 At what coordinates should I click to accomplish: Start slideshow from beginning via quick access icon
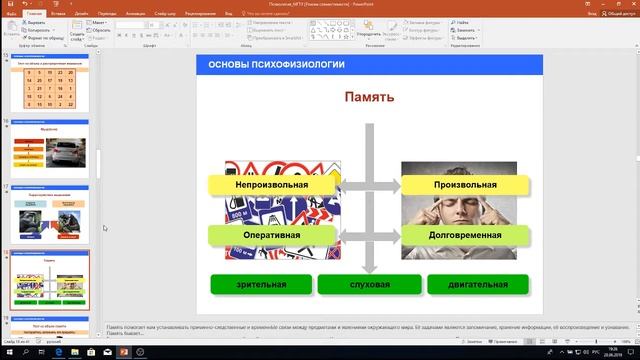56,4
